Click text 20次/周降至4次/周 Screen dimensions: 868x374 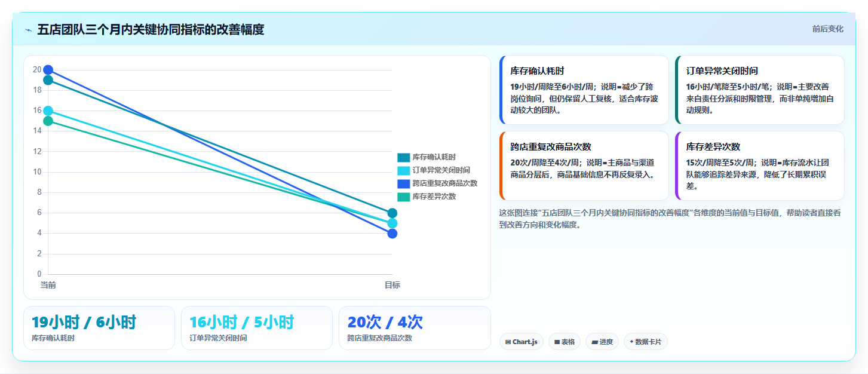click(x=546, y=163)
